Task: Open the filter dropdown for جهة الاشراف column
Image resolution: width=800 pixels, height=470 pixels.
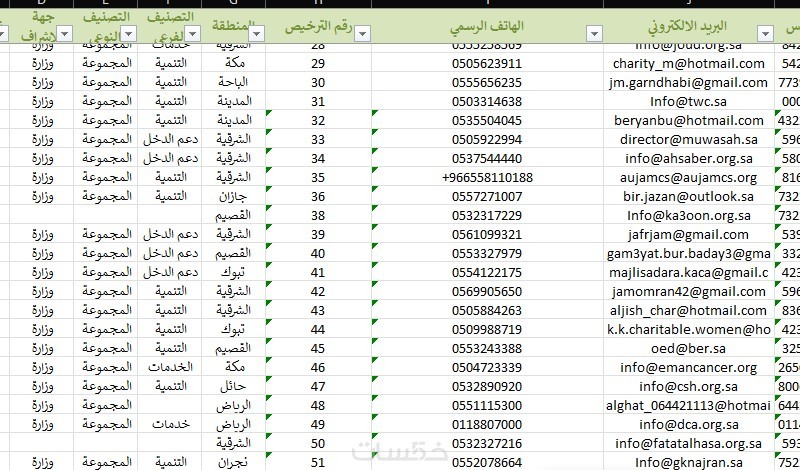Action: pyautogui.click(x=65, y=34)
